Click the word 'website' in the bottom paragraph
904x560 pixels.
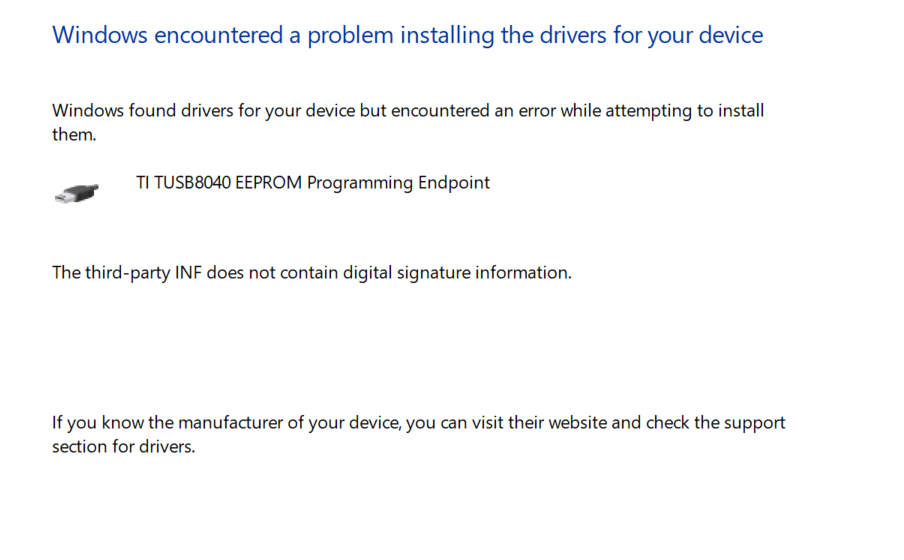tap(578, 423)
